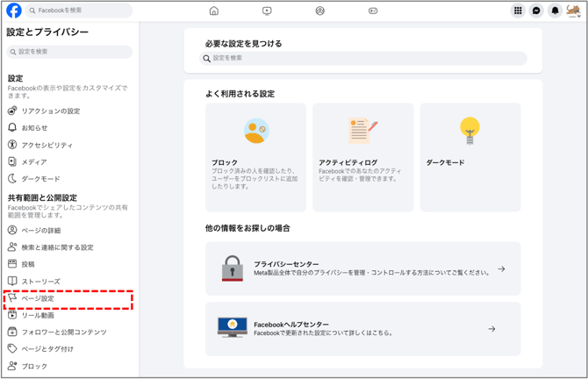Open the Messenger icon

pos(536,11)
